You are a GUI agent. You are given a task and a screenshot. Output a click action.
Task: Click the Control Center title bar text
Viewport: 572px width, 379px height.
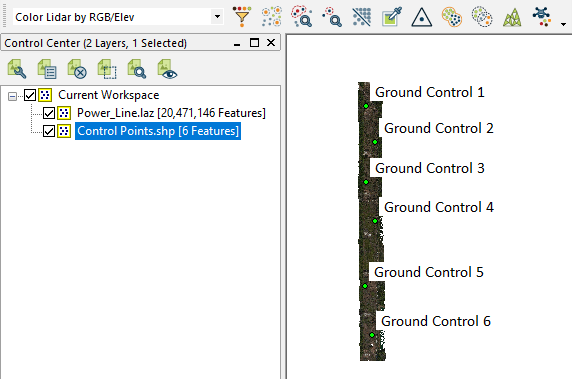click(96, 43)
